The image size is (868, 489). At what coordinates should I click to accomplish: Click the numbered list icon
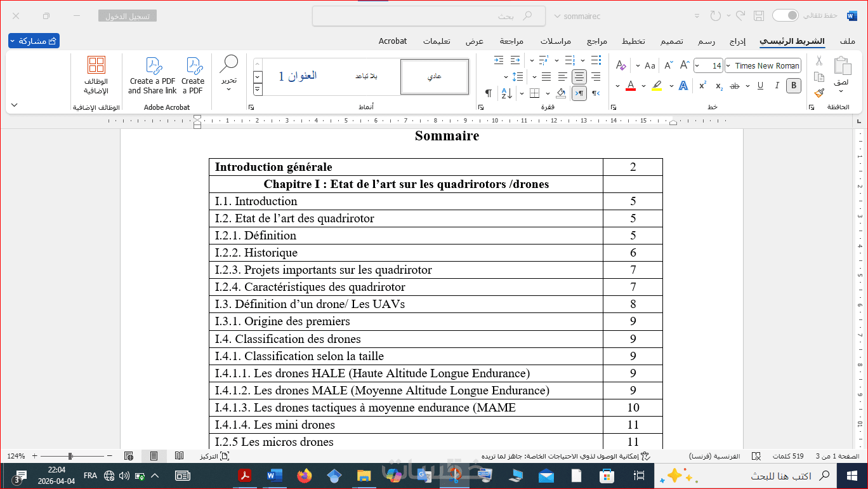[x=570, y=60]
